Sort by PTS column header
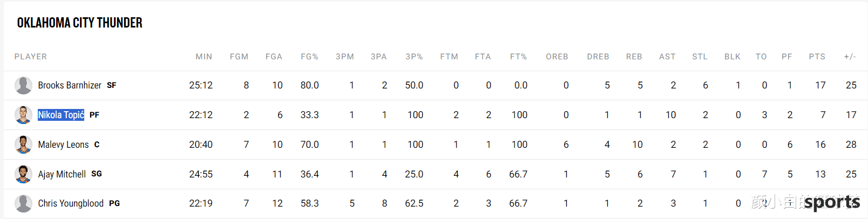The height and width of the screenshot is (219, 868). click(x=817, y=57)
